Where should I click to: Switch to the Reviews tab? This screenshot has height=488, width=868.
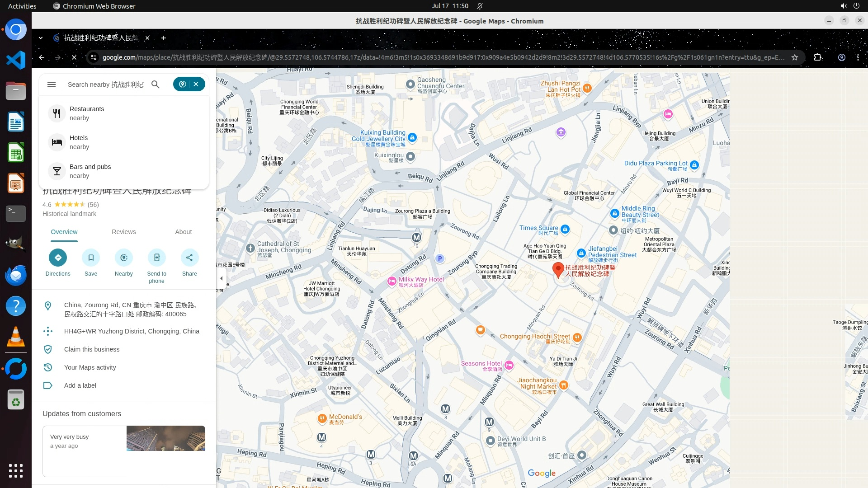123,232
